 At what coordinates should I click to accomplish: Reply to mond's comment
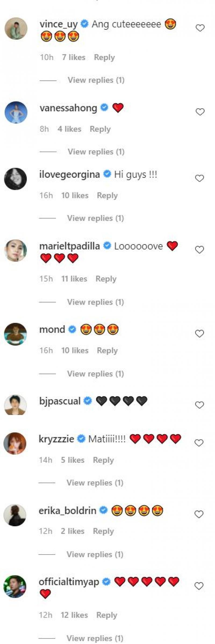point(107,351)
